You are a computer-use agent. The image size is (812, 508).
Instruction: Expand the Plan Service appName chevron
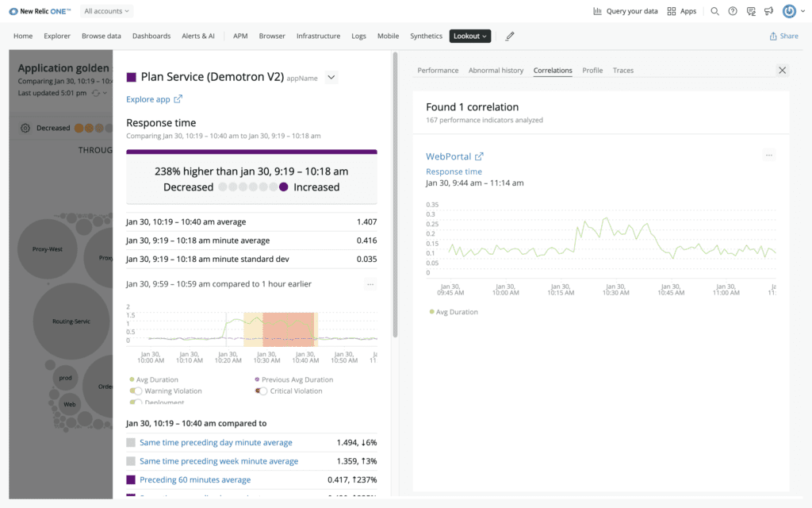331,77
